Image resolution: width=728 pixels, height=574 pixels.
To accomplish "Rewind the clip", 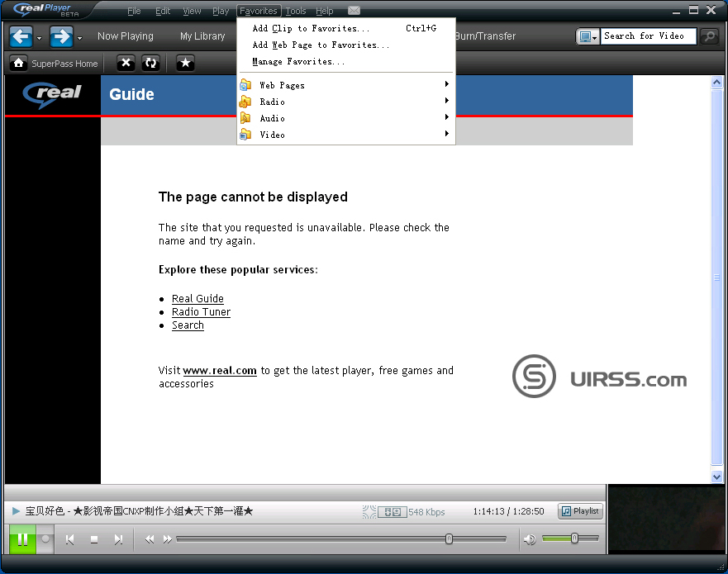I will 150,539.
